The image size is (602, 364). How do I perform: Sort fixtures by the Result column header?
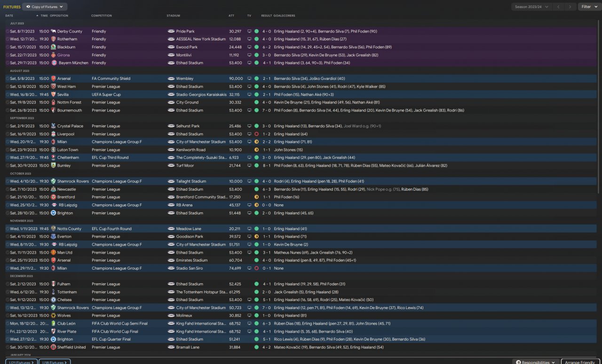click(266, 15)
